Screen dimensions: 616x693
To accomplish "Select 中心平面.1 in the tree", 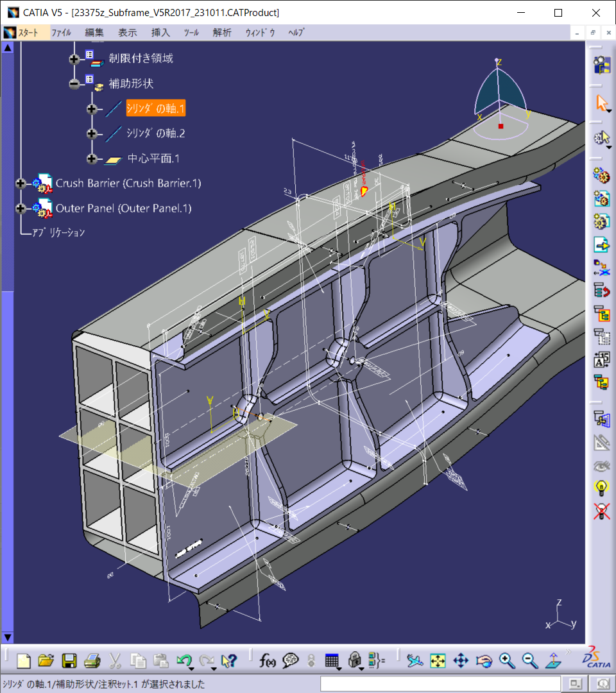I will coord(153,158).
